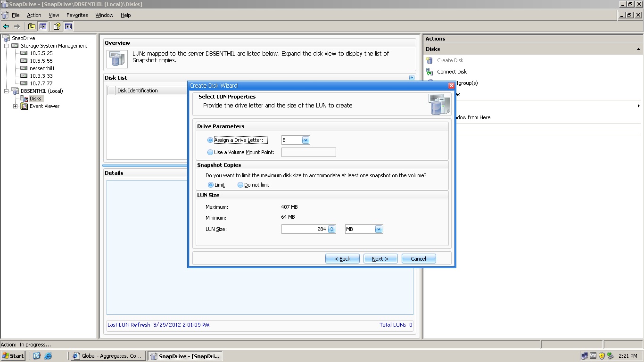Open Internet Explorer from the Quick Launch bar
The width and height of the screenshot is (644, 362).
click(x=47, y=356)
